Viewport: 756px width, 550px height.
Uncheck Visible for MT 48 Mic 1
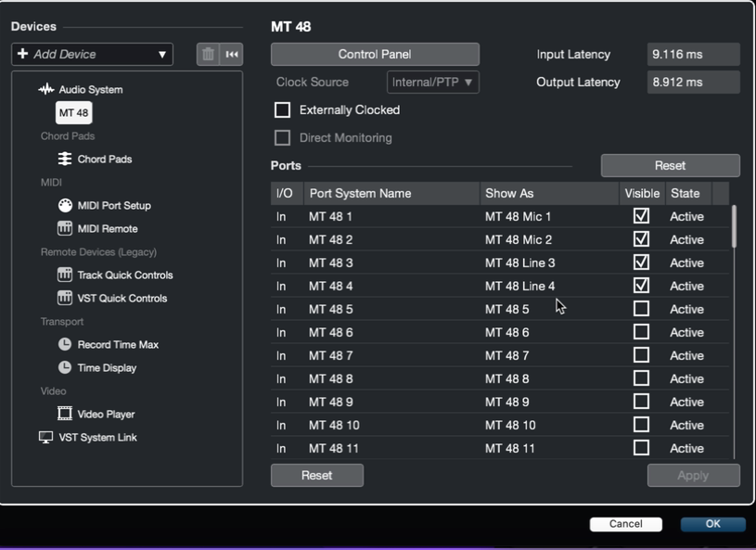[x=641, y=216]
